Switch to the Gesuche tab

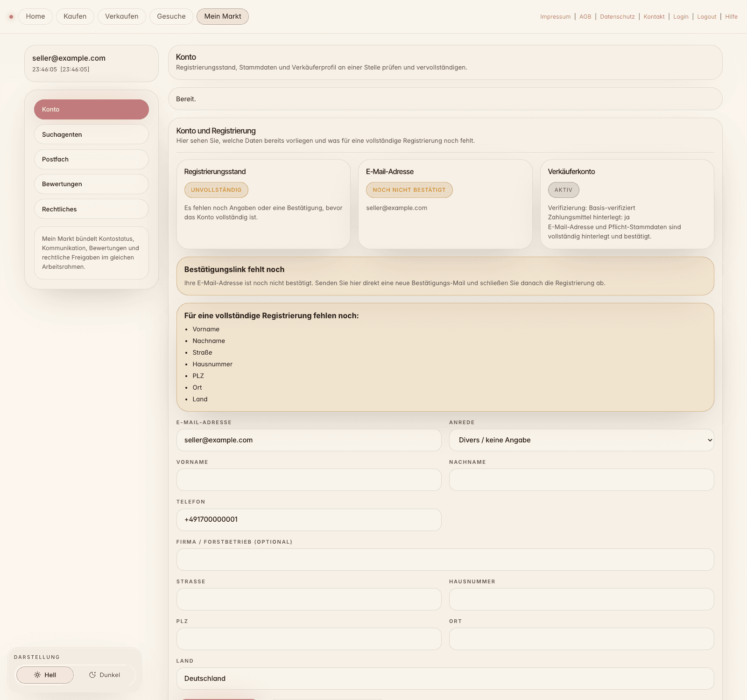tap(171, 16)
